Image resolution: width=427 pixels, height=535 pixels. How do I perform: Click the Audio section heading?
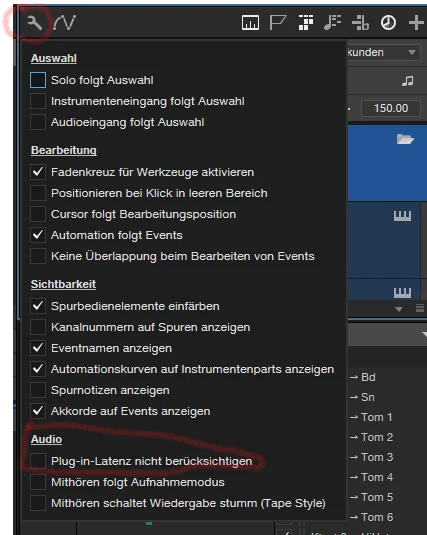tap(46, 439)
